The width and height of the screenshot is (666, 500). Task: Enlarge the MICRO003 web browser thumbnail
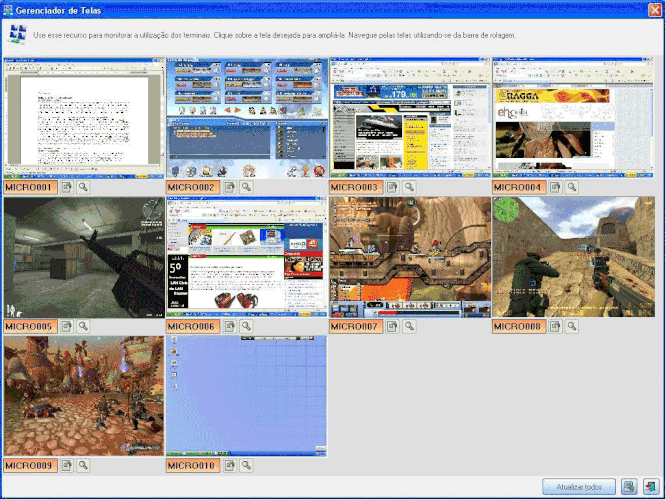point(410,118)
